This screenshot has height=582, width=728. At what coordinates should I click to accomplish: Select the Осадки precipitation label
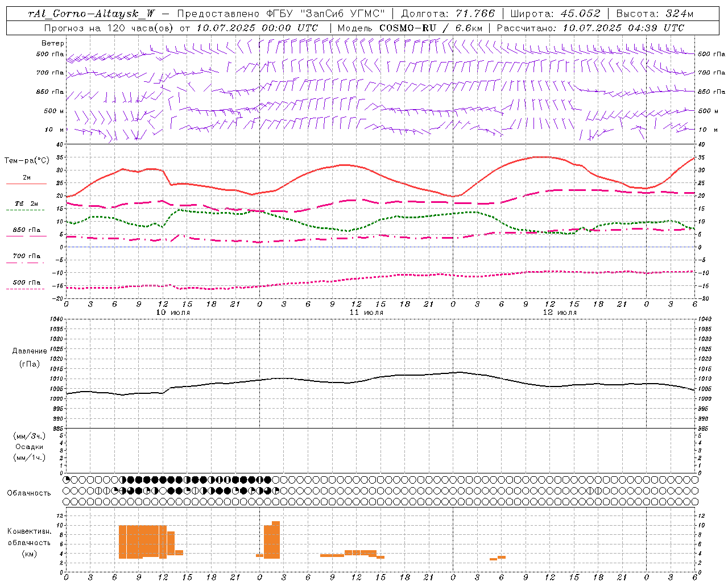click(x=30, y=447)
